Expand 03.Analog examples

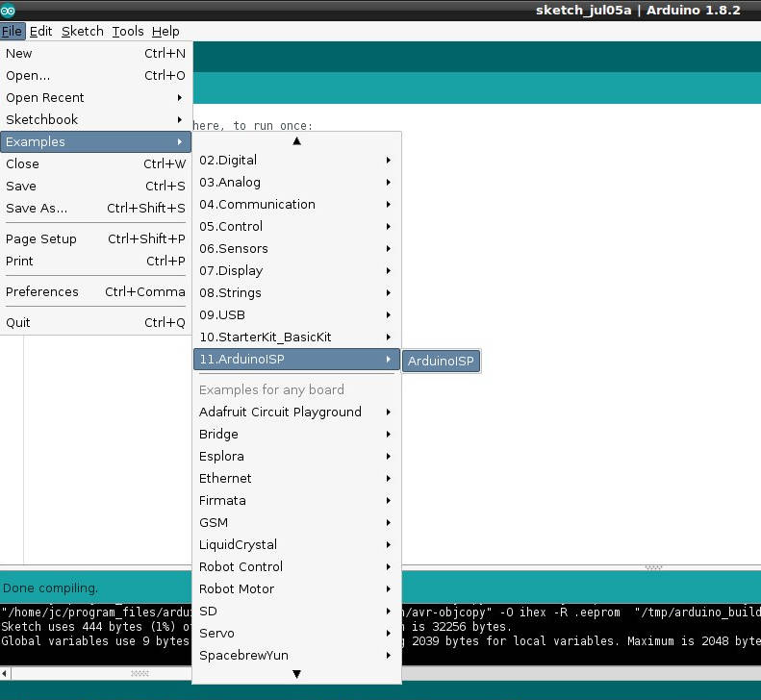click(296, 183)
